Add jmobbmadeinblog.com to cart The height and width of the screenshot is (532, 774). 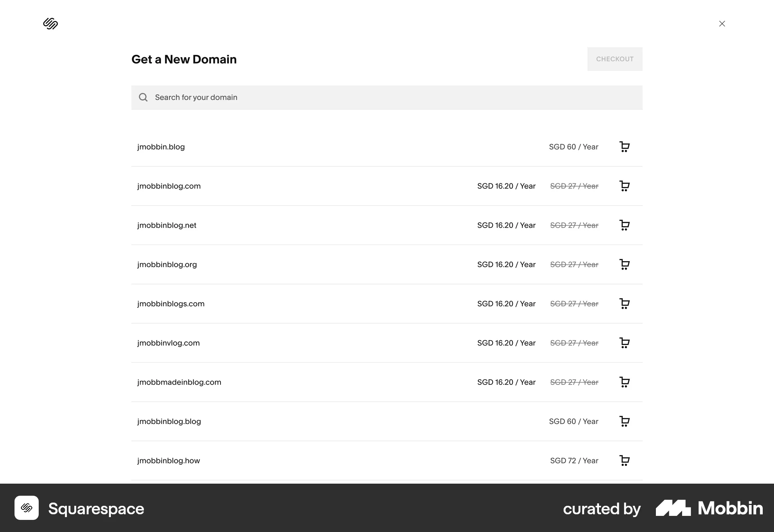625,382
